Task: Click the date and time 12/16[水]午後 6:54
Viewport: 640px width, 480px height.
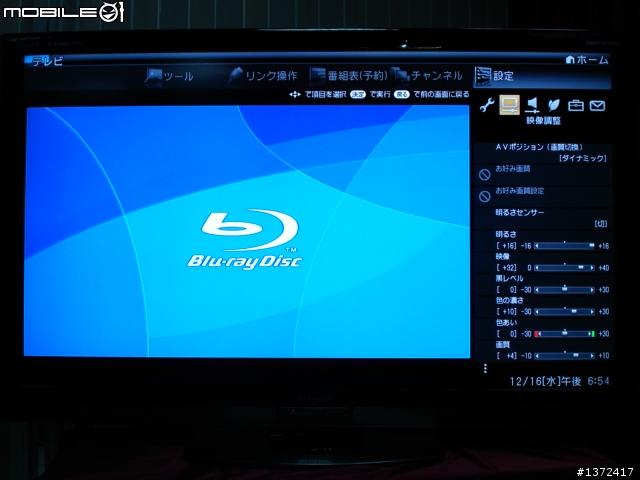Action: [x=559, y=382]
